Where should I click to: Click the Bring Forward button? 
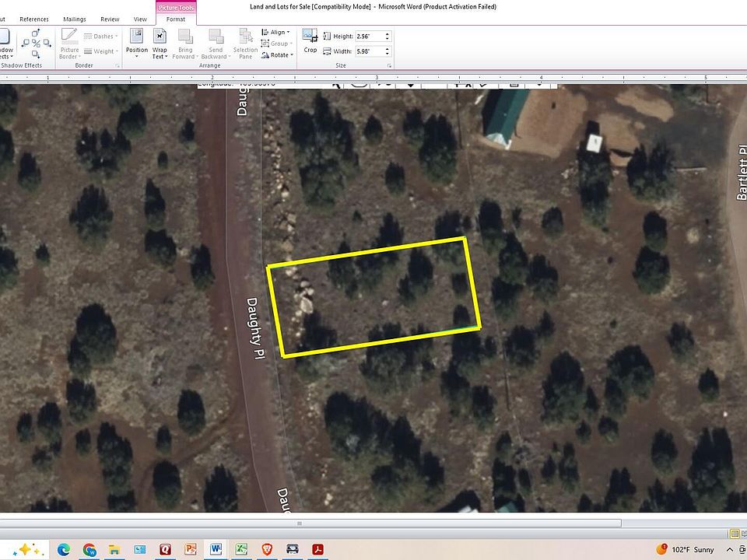click(185, 44)
